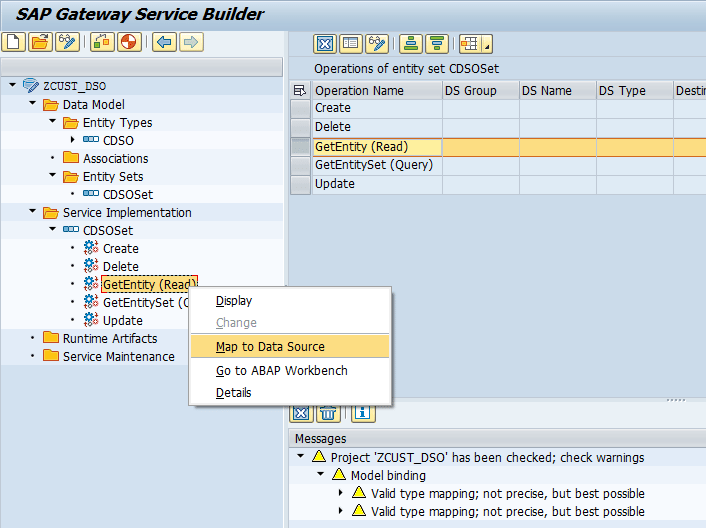Toggle Display/Change mode glasses-pencil icon in left toolbar
The width and height of the screenshot is (706, 528).
tap(67, 42)
